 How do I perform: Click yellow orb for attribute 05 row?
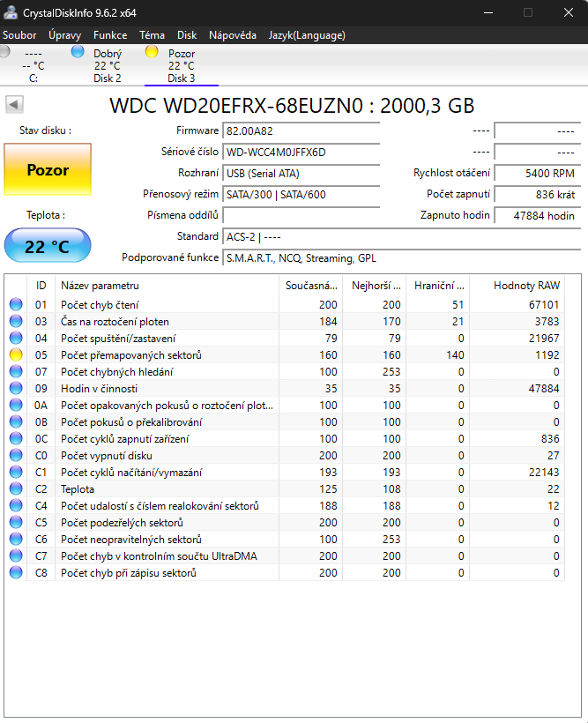click(x=16, y=354)
